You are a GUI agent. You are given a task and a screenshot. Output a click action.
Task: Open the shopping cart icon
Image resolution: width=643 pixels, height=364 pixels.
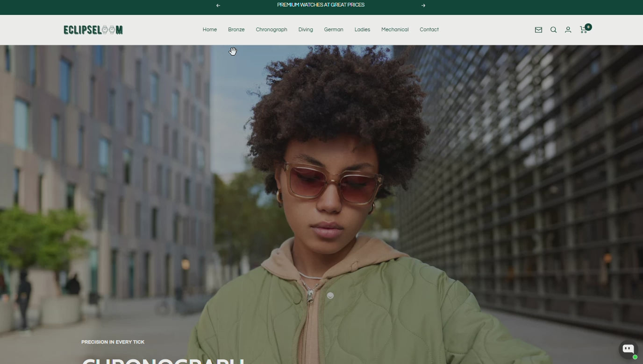pyautogui.click(x=583, y=30)
